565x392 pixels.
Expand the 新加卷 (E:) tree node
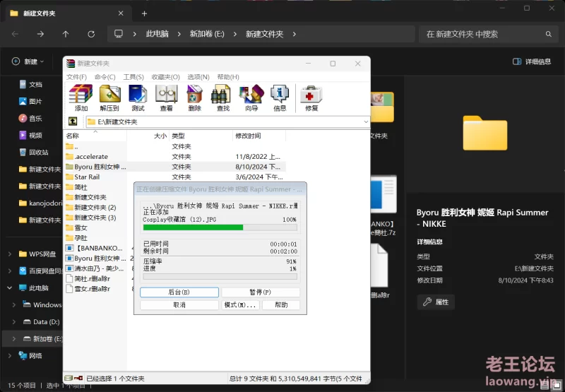14,339
